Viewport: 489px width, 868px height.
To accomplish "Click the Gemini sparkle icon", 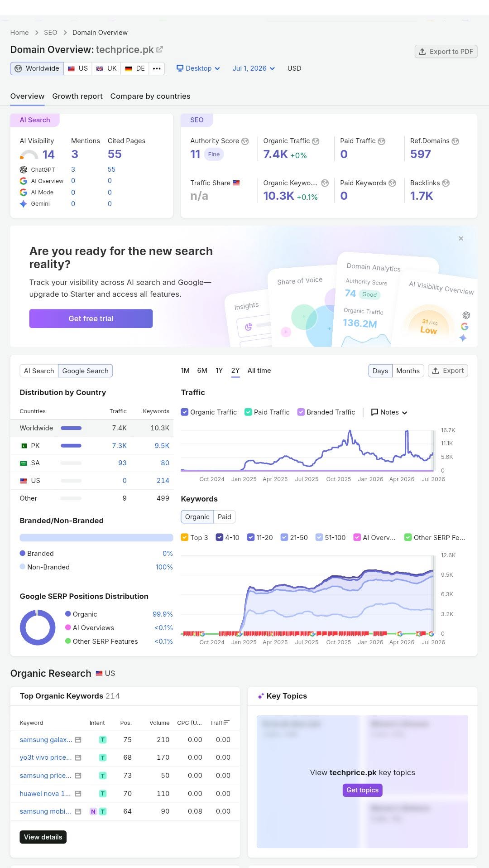I will click(x=24, y=204).
